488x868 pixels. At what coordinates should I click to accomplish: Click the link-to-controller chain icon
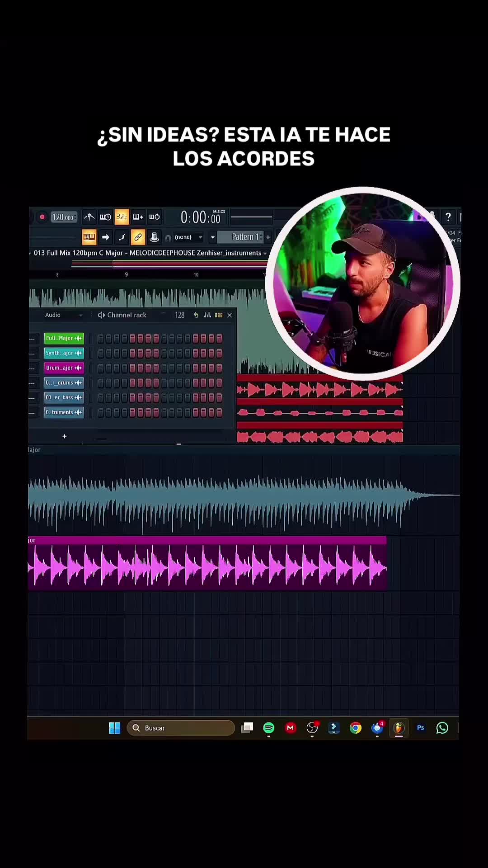(x=138, y=237)
